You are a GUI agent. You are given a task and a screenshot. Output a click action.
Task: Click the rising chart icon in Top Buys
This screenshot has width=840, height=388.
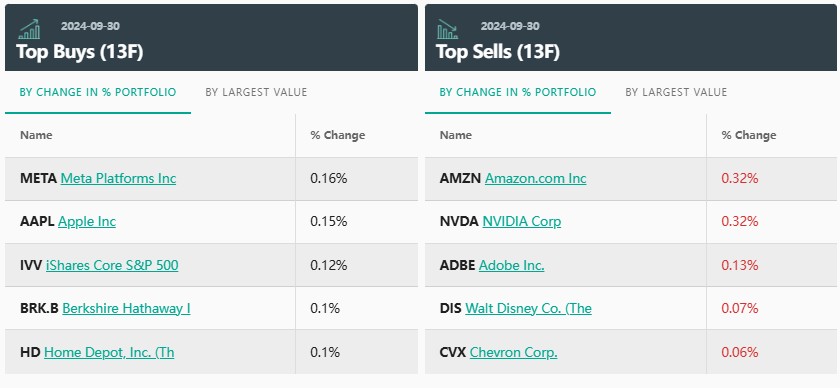point(29,29)
